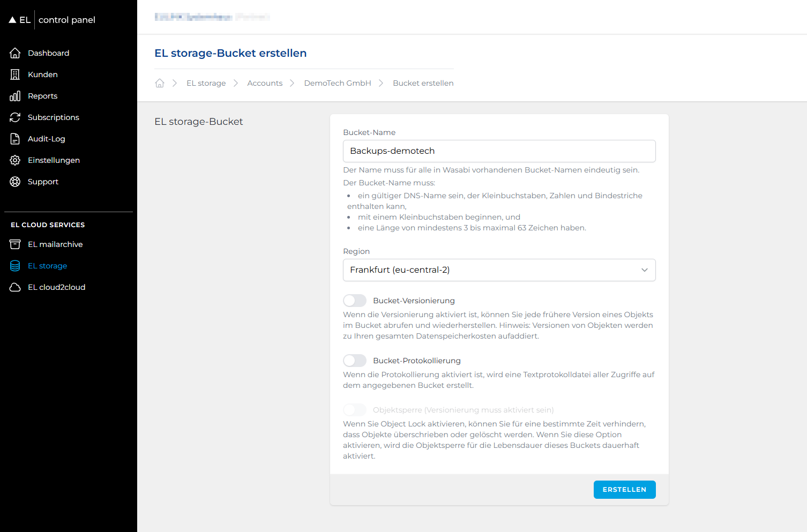Open Einstellungen via gear icon

pyautogui.click(x=15, y=160)
